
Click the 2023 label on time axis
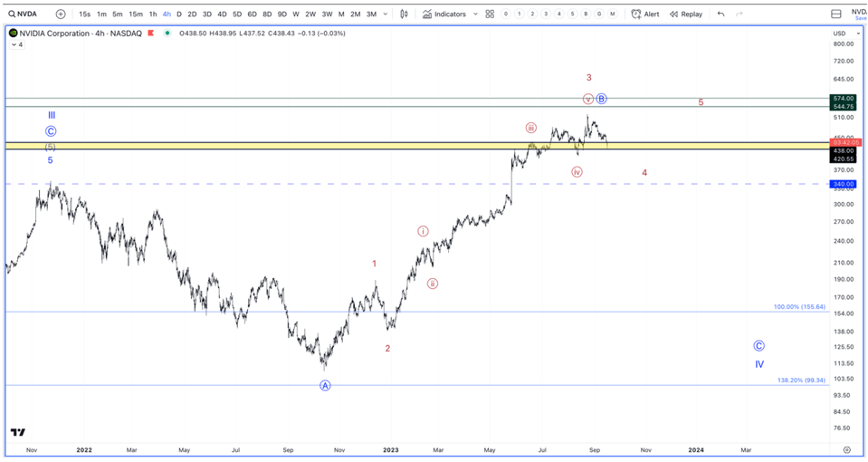tap(391, 450)
